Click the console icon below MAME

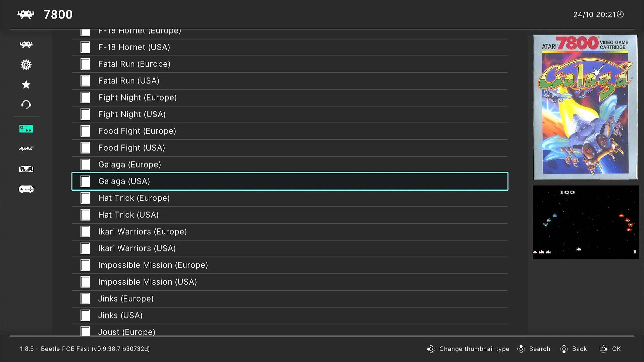tap(26, 169)
